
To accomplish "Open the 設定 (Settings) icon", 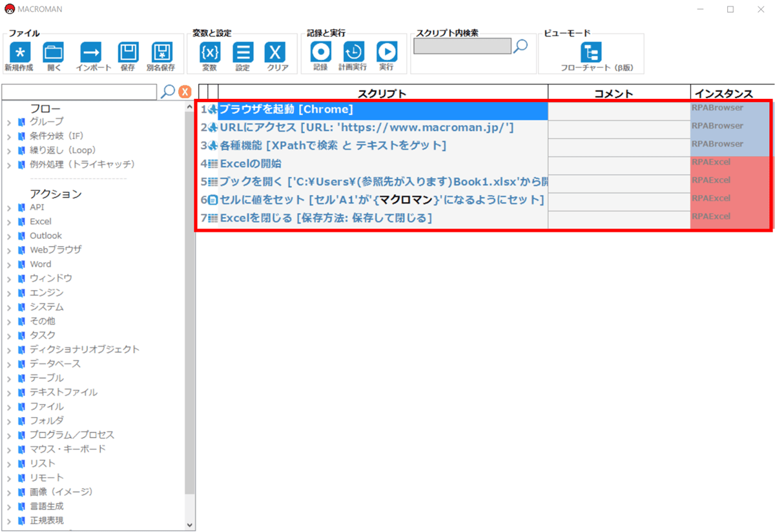I will click(243, 52).
